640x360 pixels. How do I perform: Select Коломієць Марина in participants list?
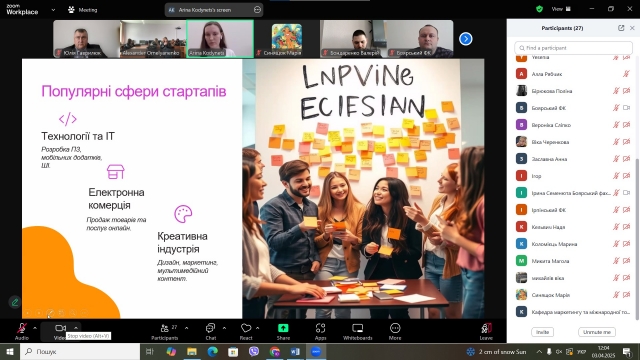571,244
